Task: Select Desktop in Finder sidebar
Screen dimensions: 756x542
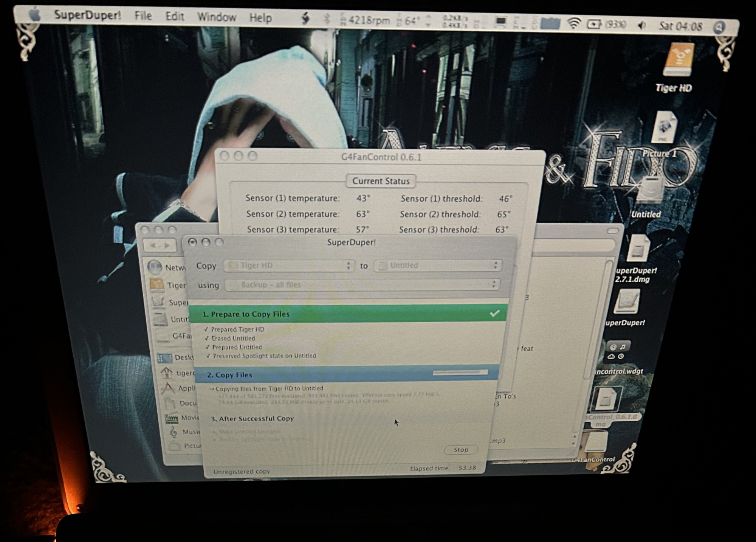Action: pyautogui.click(x=176, y=357)
